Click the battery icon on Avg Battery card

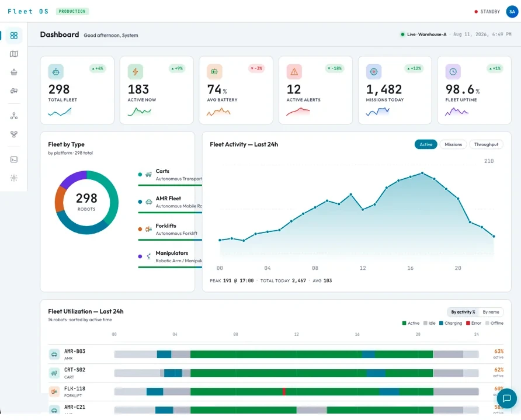coord(214,72)
